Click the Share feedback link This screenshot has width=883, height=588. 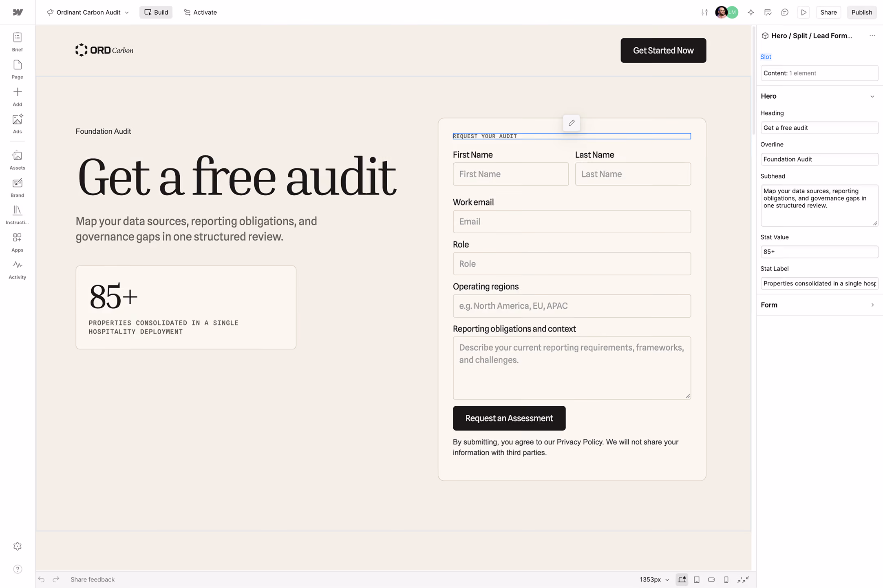(x=93, y=579)
